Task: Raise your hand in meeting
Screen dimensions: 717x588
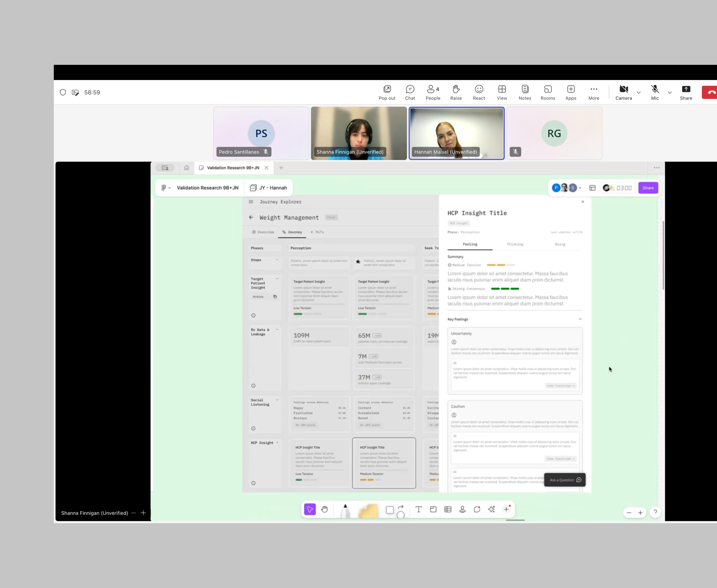Action: coord(456,92)
